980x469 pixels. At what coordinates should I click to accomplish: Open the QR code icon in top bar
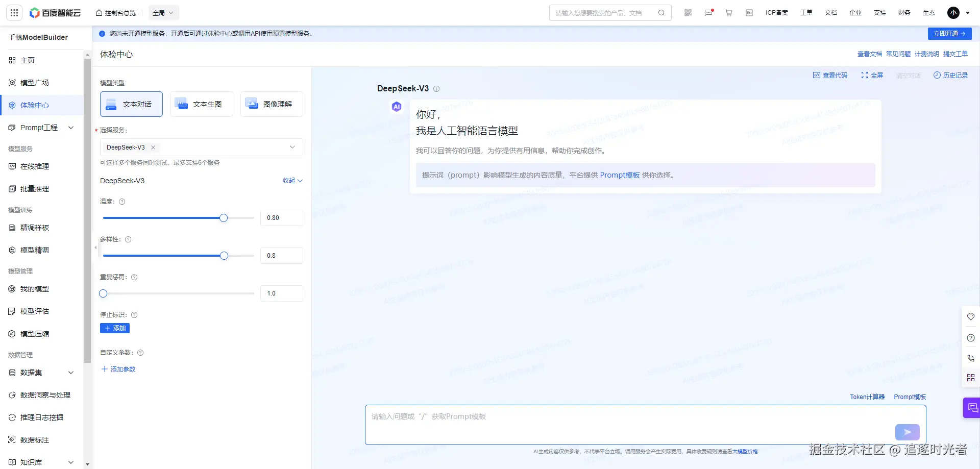click(688, 13)
